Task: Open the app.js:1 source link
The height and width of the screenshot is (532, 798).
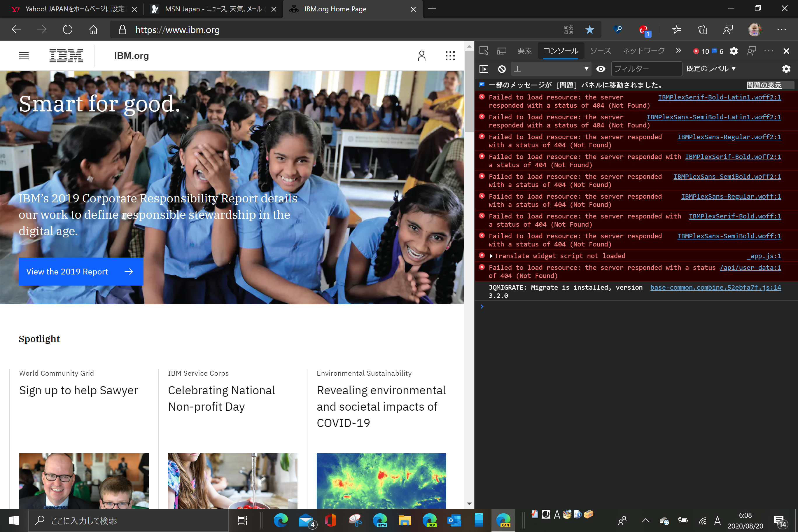Action: (x=764, y=256)
